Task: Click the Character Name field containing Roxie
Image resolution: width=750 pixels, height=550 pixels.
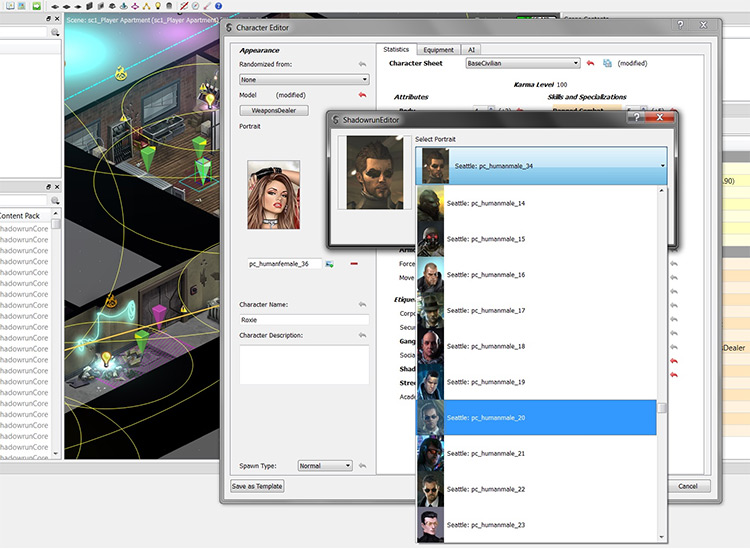Action: click(304, 319)
